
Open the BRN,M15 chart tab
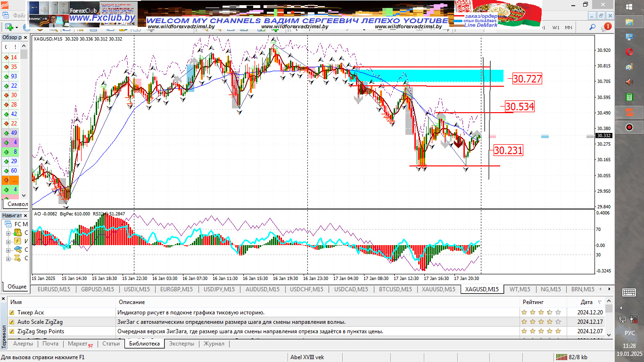tap(583, 289)
